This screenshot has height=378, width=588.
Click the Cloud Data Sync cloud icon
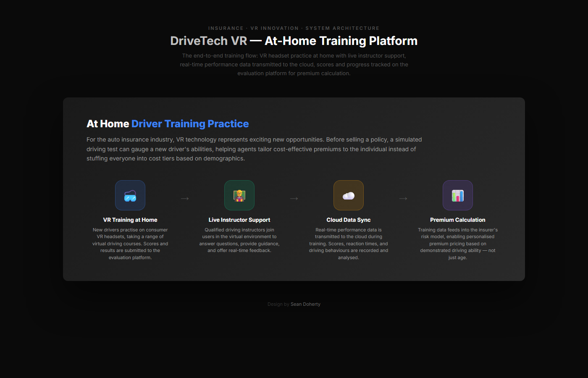[349, 194]
